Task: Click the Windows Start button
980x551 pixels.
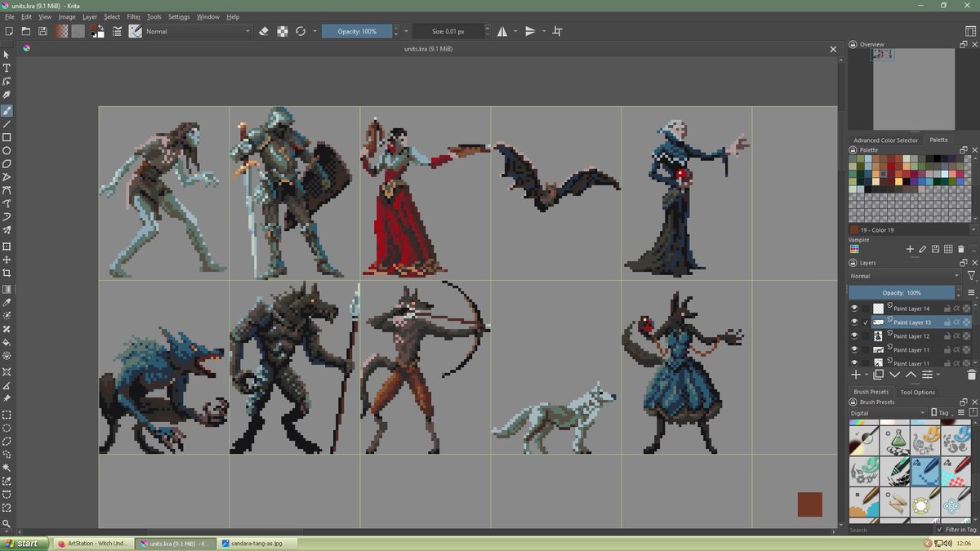Action: coord(23,543)
